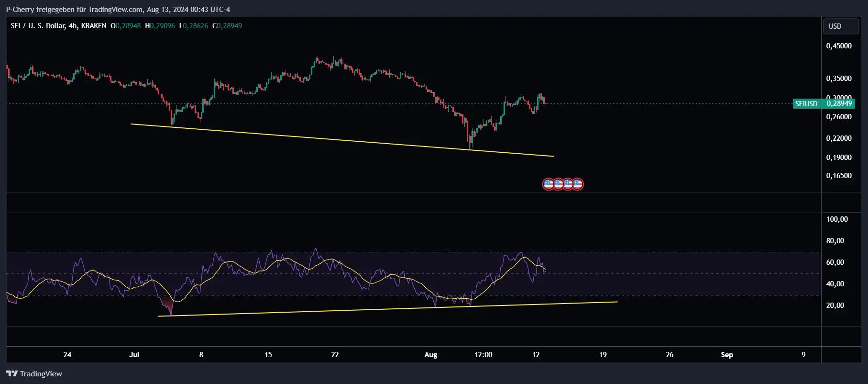
Task: Click the SEI / U. S. Dollar, 4h, KRAKEN title
Action: click(58, 26)
